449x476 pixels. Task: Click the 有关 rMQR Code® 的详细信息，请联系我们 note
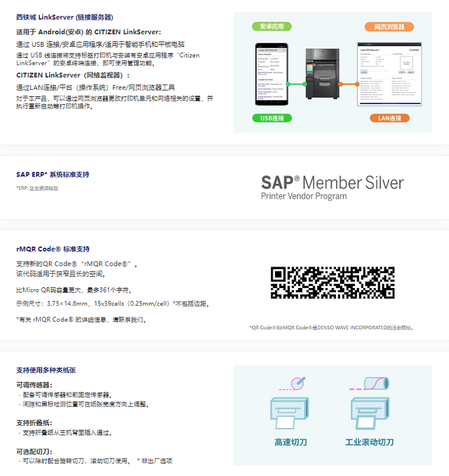click(x=81, y=320)
